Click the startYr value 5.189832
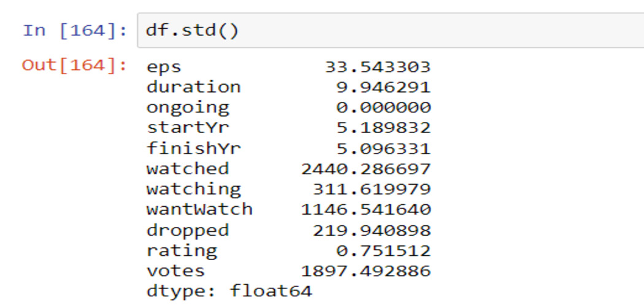The height and width of the screenshot is (308, 644). click(383, 128)
